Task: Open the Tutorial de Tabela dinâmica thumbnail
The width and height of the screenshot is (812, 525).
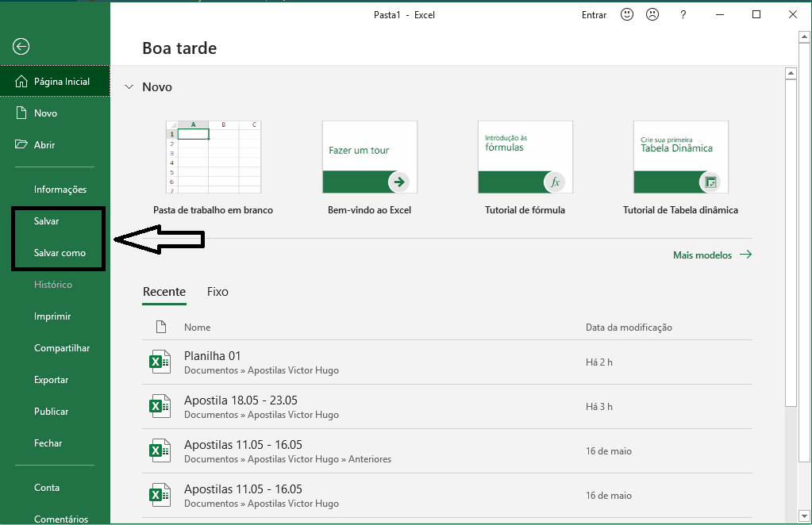Action: [680, 157]
